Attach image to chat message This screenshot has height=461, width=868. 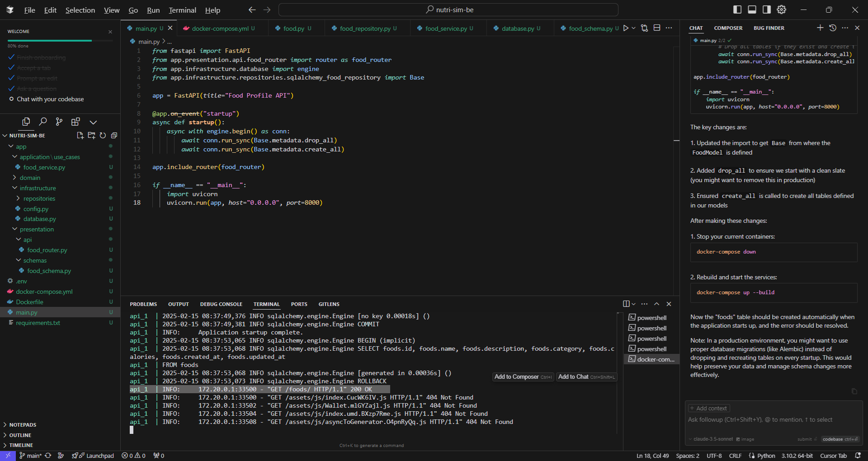745,439
